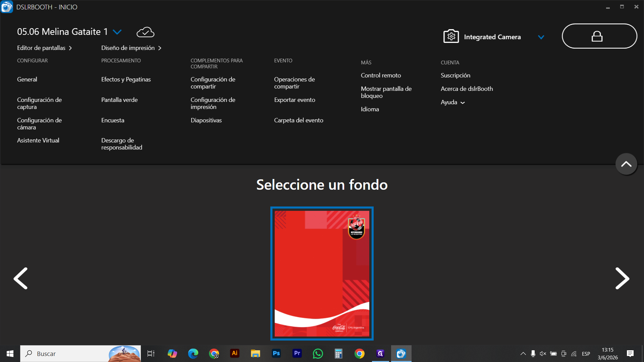Click Mostrar pantalla de bloqueo
Screen dimensions: 644x362
[x=386, y=92]
